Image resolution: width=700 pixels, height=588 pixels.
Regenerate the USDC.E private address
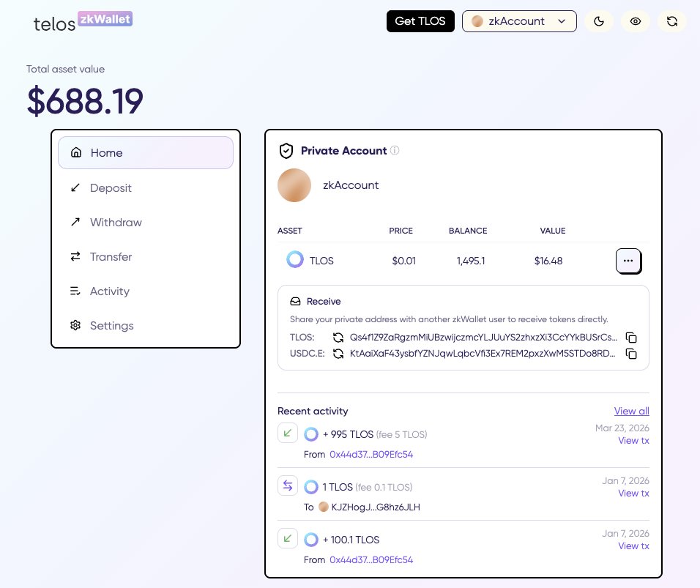pos(338,354)
